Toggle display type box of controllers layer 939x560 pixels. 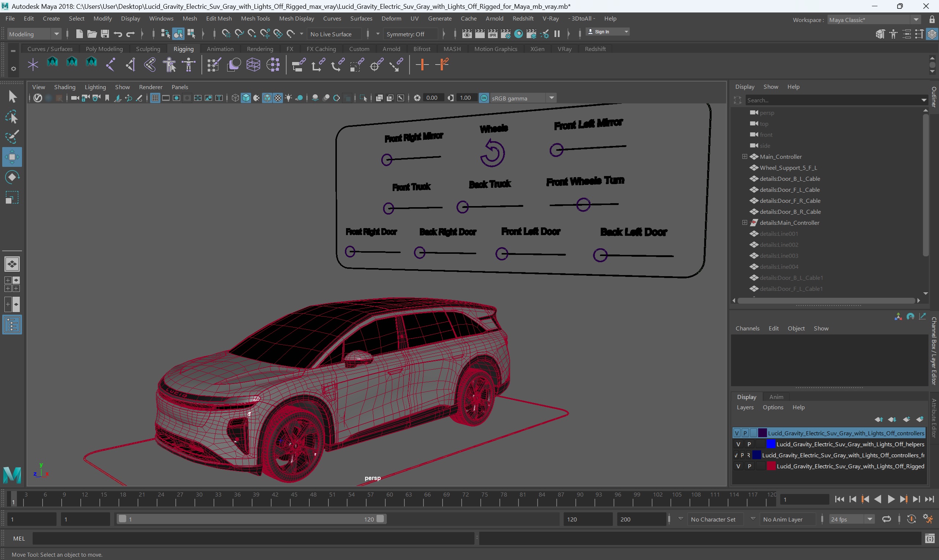click(754, 433)
